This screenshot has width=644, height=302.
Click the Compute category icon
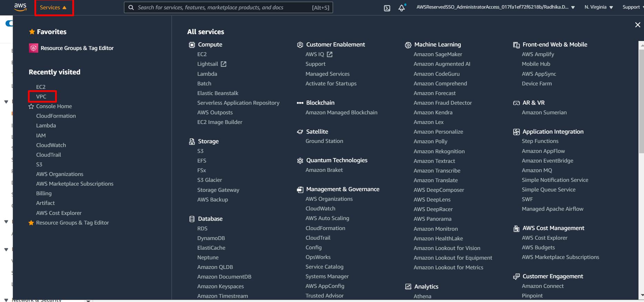[192, 45]
